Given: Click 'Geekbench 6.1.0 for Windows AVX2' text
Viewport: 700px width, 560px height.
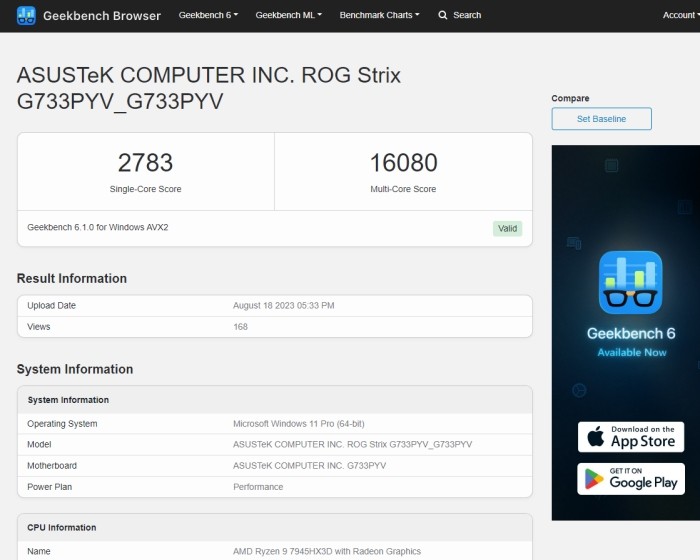Looking at the screenshot, I should (98, 227).
